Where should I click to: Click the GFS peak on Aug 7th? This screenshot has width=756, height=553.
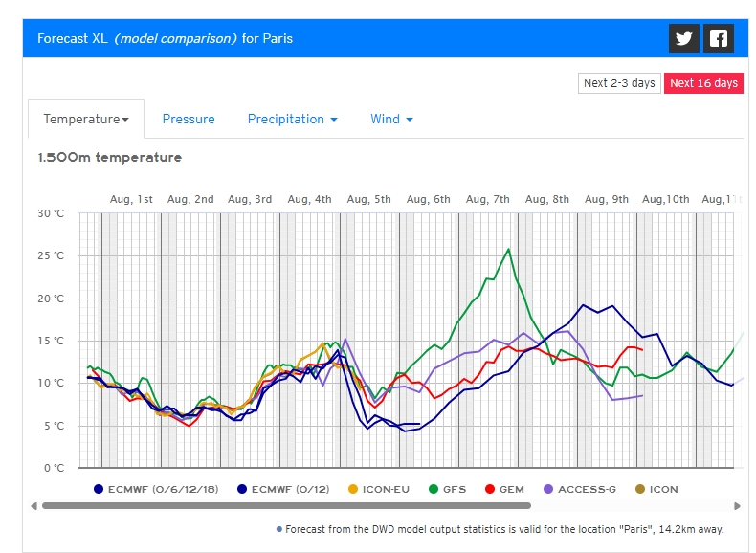pyautogui.click(x=508, y=249)
